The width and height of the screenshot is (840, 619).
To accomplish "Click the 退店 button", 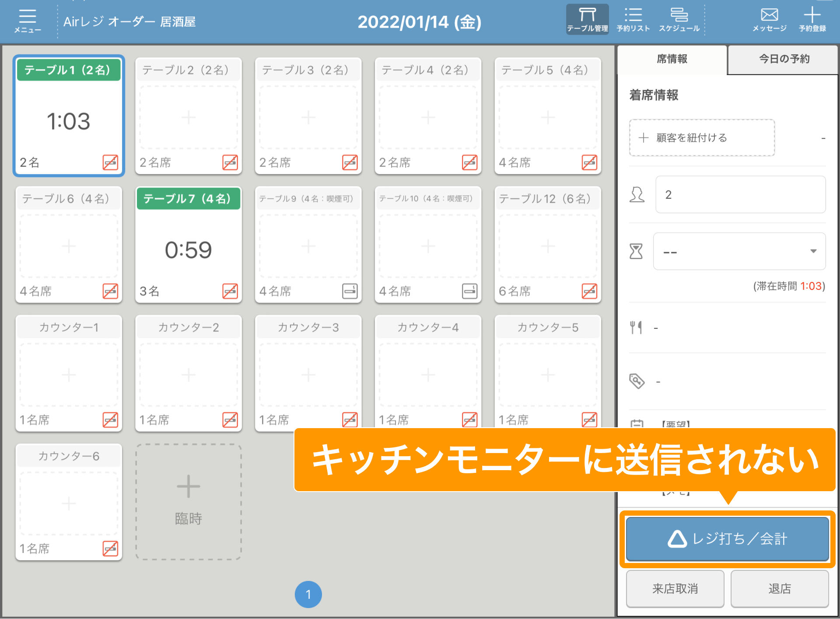I will click(780, 589).
